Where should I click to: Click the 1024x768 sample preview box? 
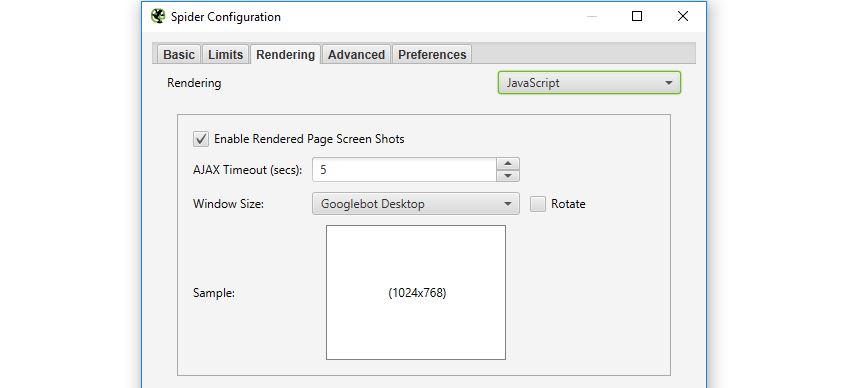[416, 293]
